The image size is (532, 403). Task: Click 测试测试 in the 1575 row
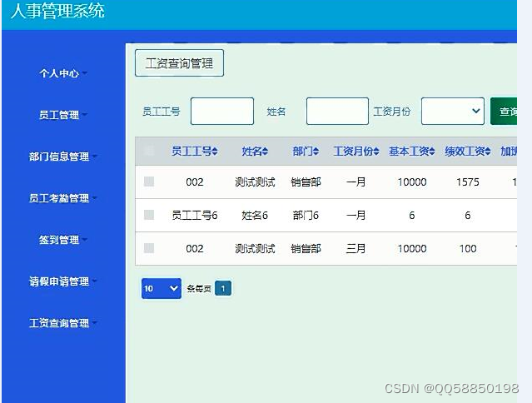255,182
